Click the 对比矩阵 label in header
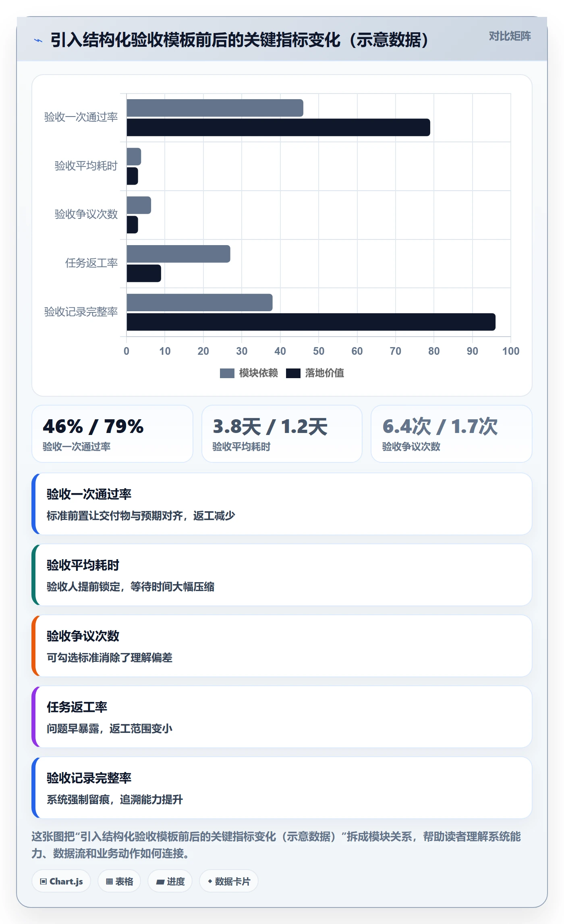This screenshot has height=924, width=564. 510,36
